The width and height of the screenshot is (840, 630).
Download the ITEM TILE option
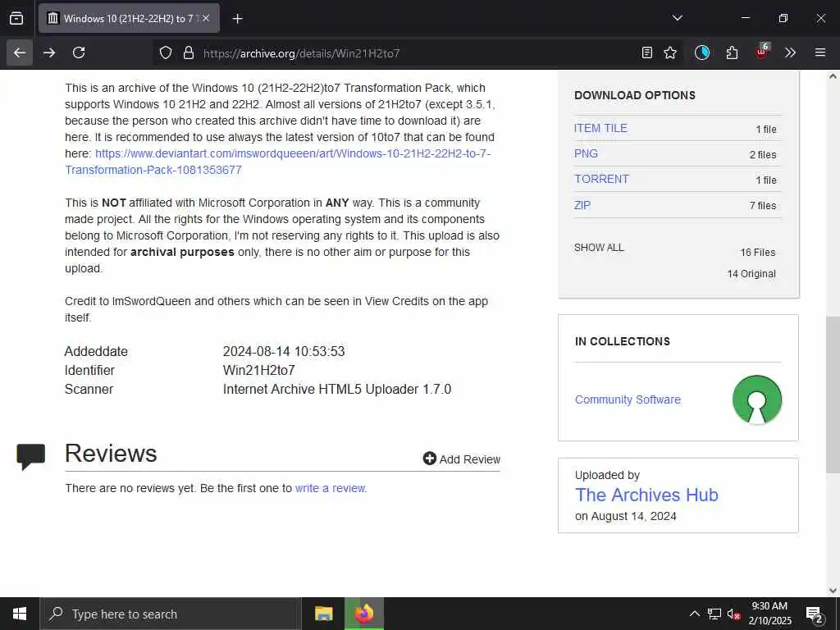[x=600, y=128]
